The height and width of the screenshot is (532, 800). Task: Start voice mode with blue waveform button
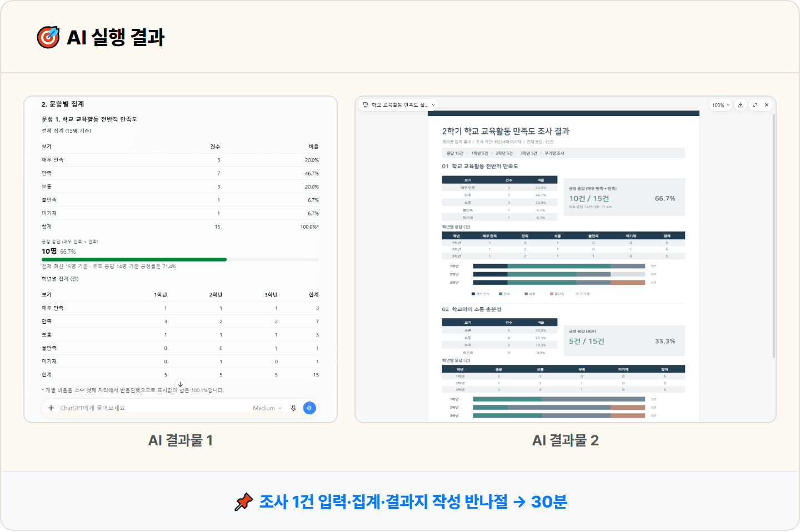click(x=309, y=408)
